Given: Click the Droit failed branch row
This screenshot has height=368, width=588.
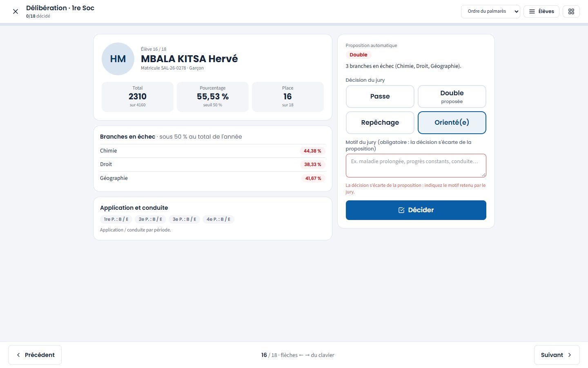Looking at the screenshot, I should click(x=213, y=164).
